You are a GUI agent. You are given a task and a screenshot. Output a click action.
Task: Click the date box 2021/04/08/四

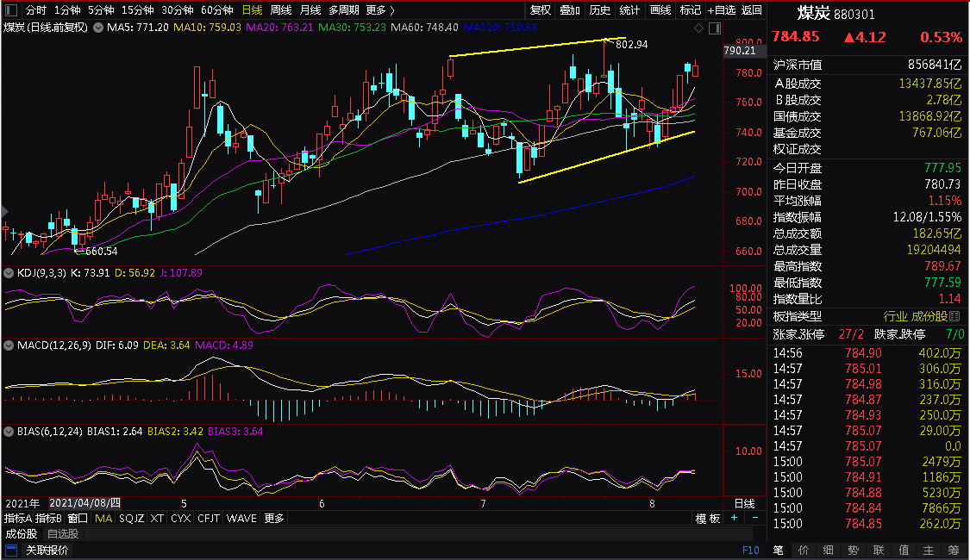(x=84, y=503)
